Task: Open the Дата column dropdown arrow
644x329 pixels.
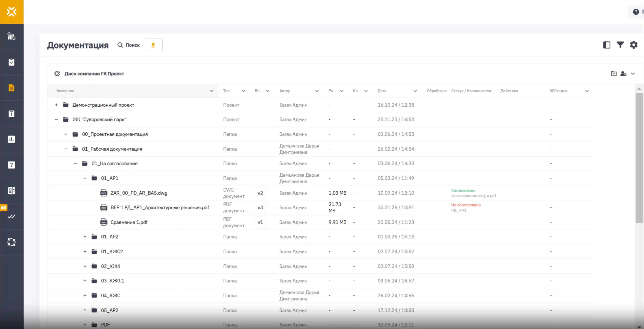Action: tap(415, 91)
